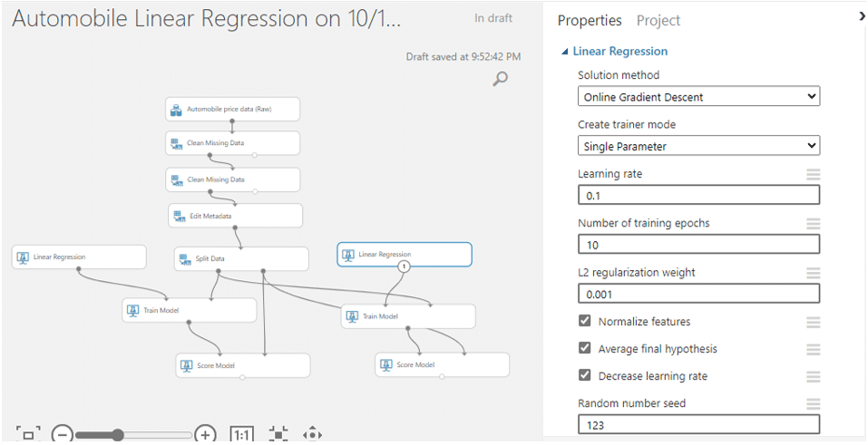Open the Create trainer mode dropdown

(x=698, y=146)
